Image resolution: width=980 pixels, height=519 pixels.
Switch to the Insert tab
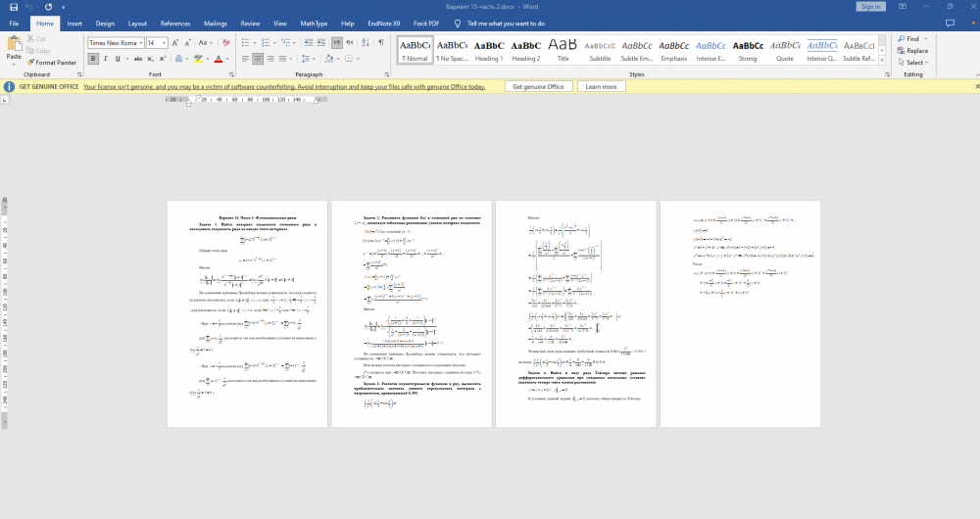pos(74,24)
